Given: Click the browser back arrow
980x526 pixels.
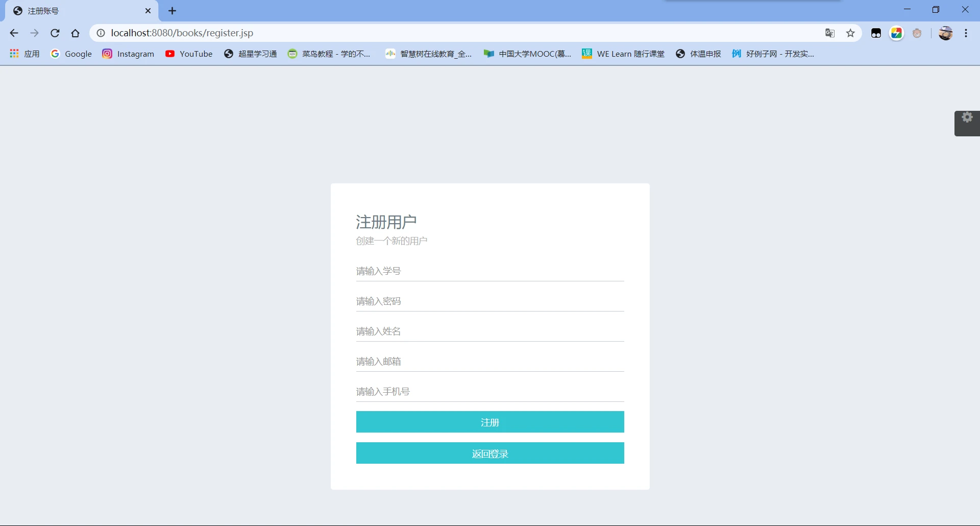Looking at the screenshot, I should click(x=14, y=33).
